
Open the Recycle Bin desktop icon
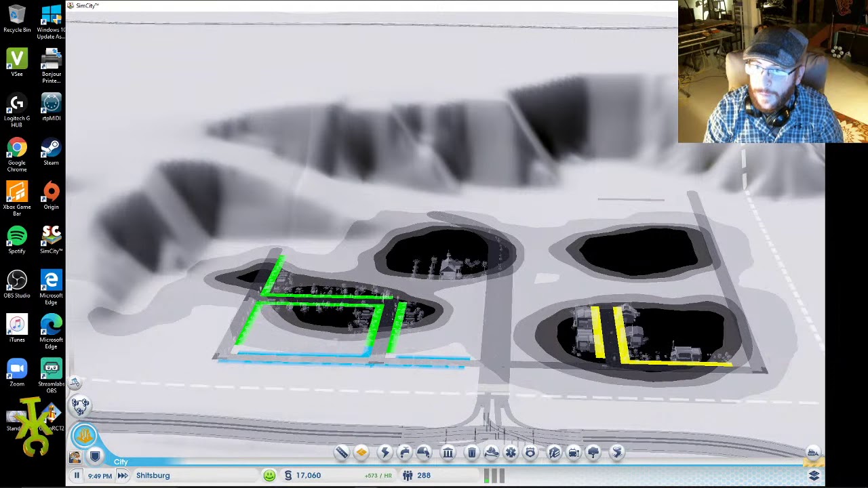(x=17, y=19)
